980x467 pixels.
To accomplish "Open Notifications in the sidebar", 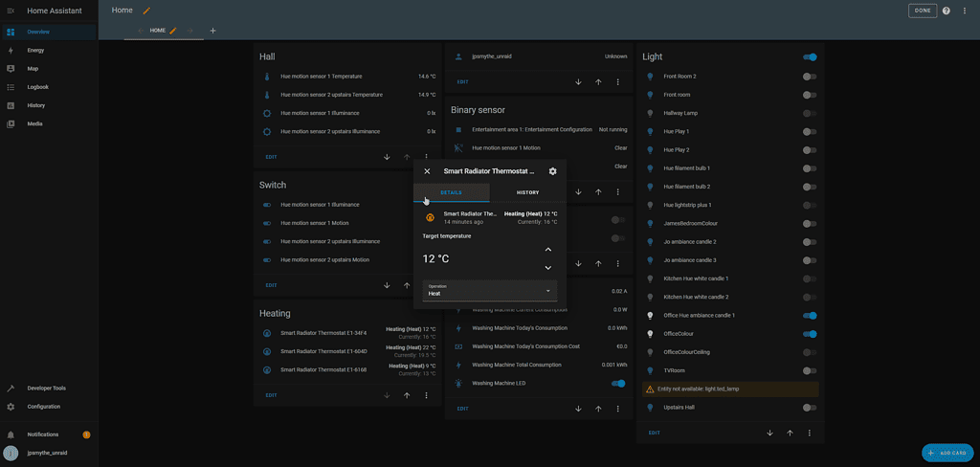I will [42, 434].
